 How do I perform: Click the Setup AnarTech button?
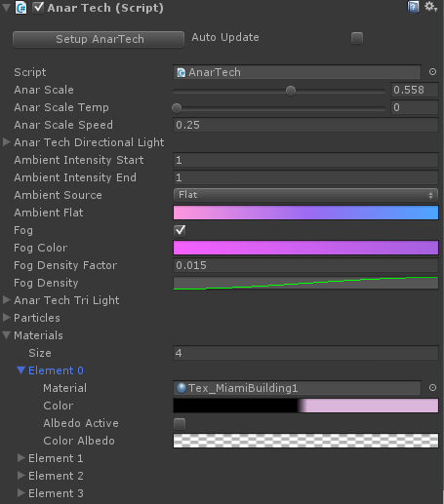(99, 39)
